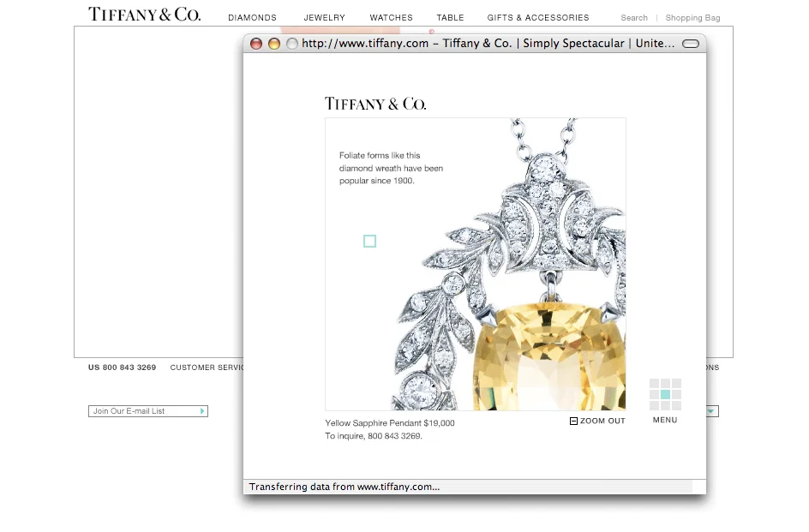Click the ZOOM OUT label
This screenshot has width=809, height=532.
pyautogui.click(x=602, y=421)
